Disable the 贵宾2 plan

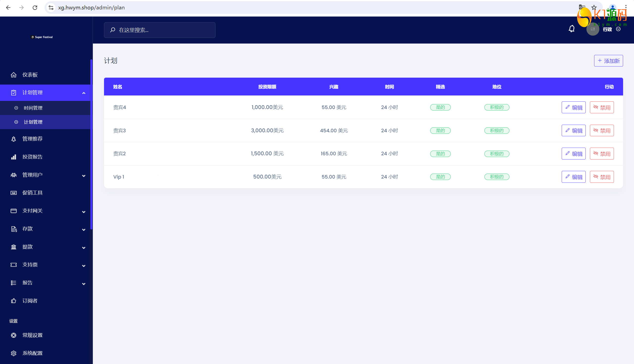(x=602, y=154)
